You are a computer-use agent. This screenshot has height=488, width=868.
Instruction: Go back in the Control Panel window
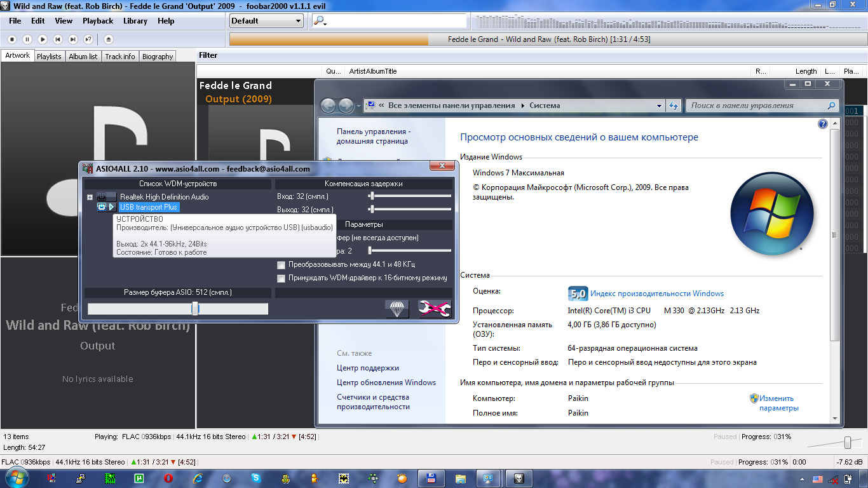(x=328, y=105)
